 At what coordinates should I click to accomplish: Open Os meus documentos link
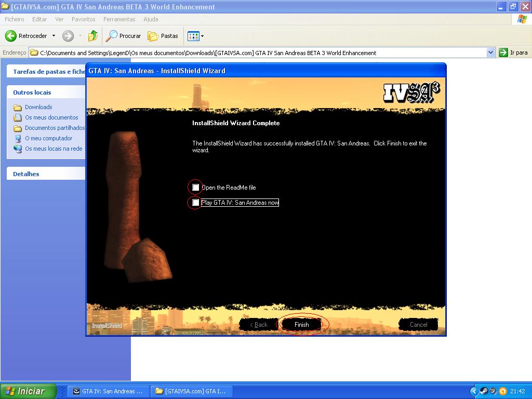tap(51, 117)
